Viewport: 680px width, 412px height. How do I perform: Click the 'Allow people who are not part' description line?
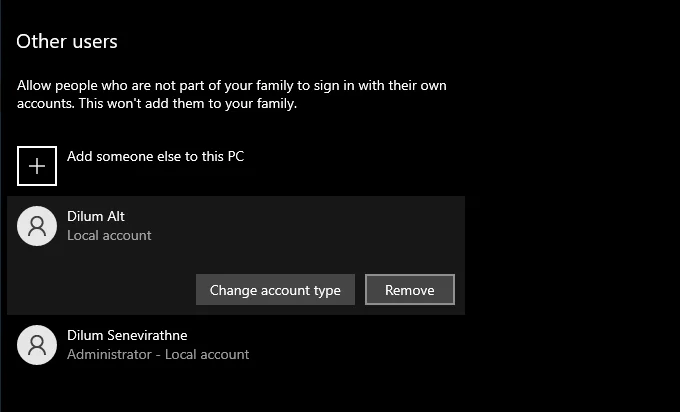tap(232, 85)
